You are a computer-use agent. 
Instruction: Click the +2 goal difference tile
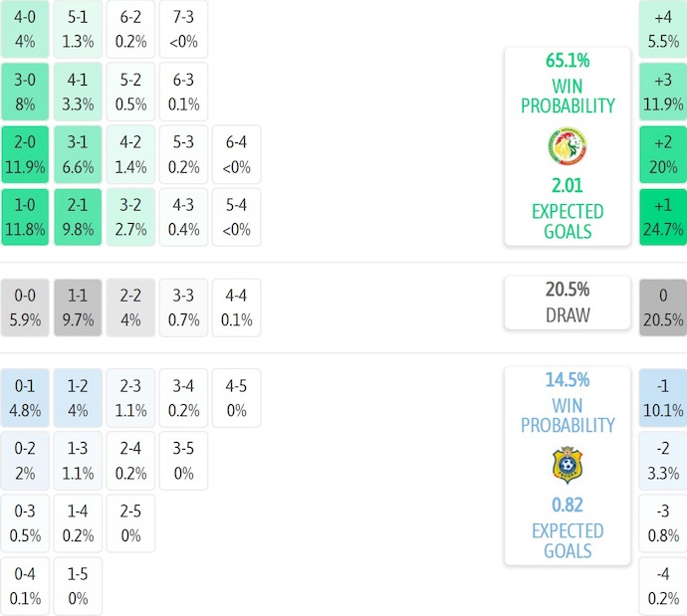point(663,154)
